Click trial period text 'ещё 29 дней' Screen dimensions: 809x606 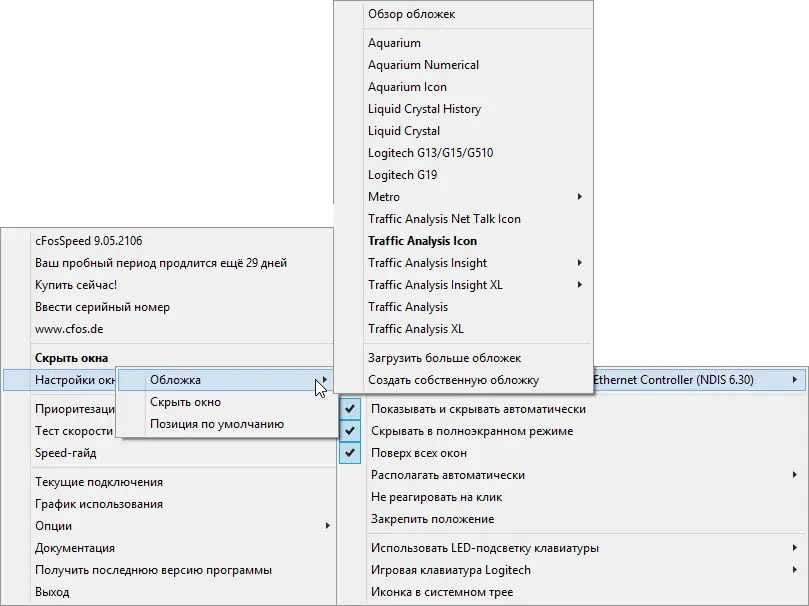coord(253,263)
